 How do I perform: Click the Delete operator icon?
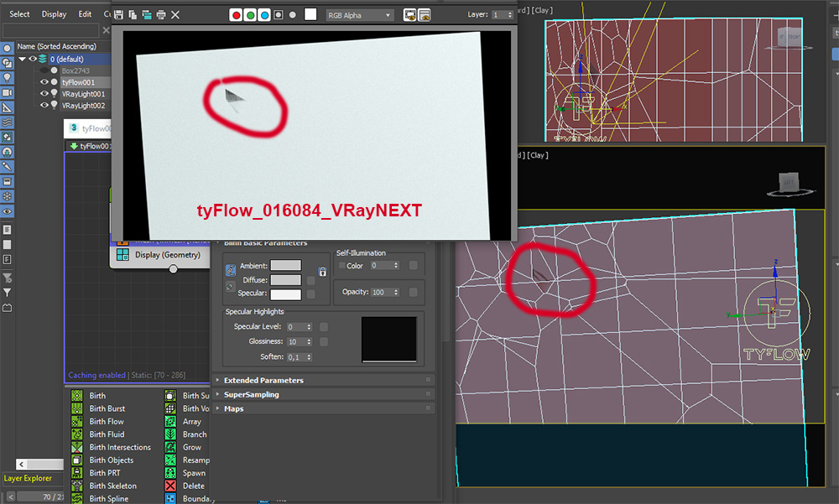pyautogui.click(x=170, y=486)
